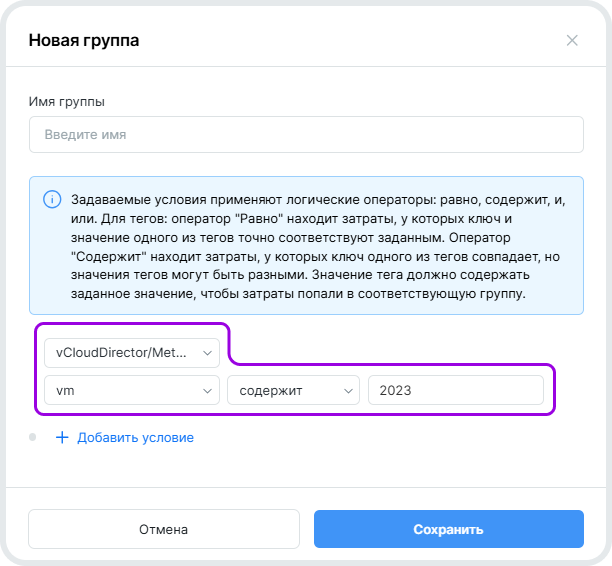The height and width of the screenshot is (566, 612).
Task: Click the Новая группа dialog title
Action: pyautogui.click(x=84, y=41)
